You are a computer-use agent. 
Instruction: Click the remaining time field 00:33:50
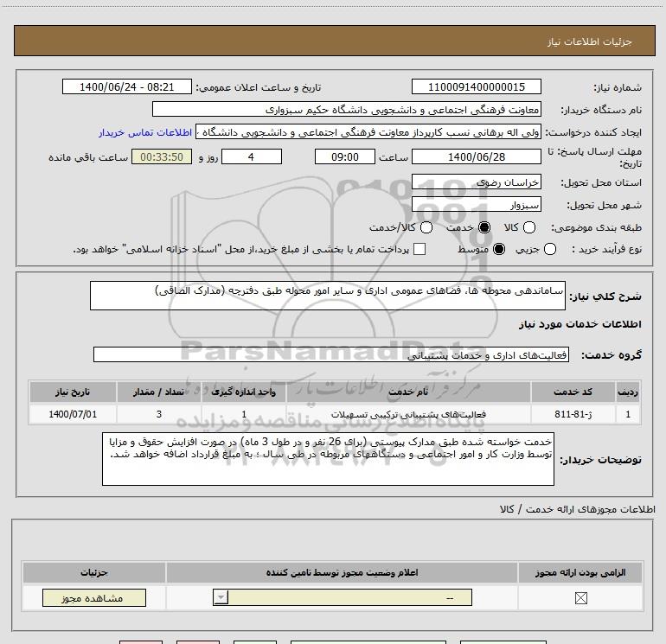pos(162,156)
